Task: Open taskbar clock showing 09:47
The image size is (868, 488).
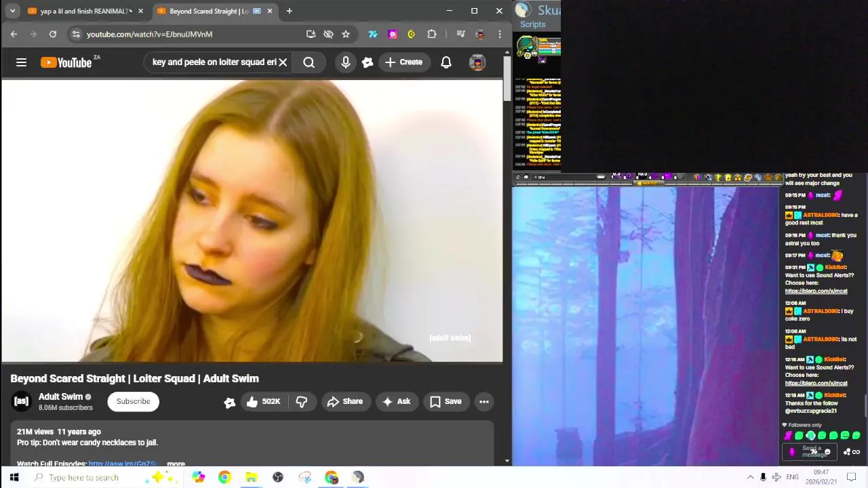Action: click(821, 477)
